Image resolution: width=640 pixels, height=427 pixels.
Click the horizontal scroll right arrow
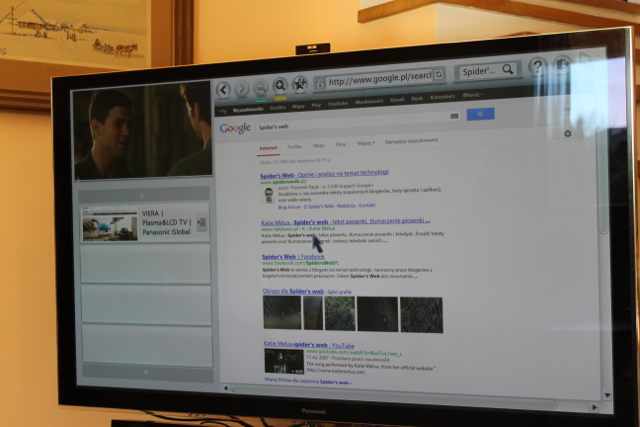(594, 407)
